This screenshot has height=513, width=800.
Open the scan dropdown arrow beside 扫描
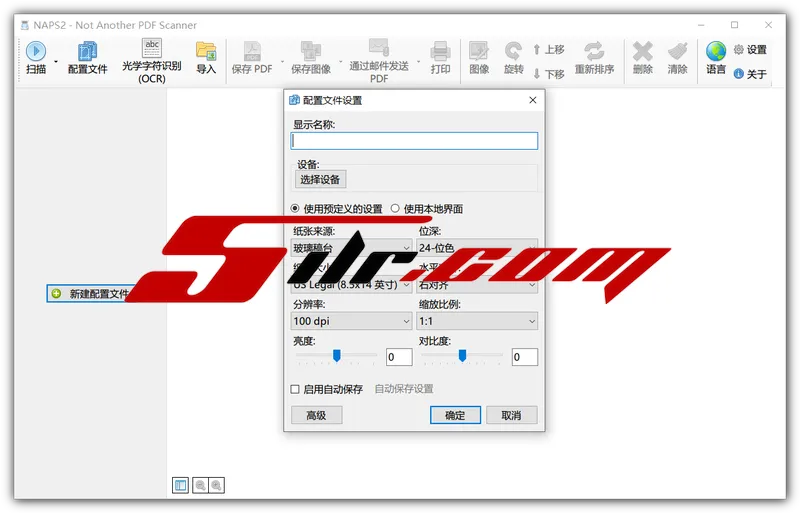click(x=56, y=61)
